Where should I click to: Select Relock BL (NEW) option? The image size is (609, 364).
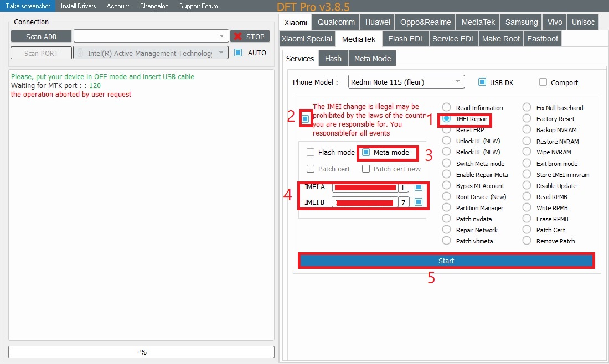(x=447, y=152)
